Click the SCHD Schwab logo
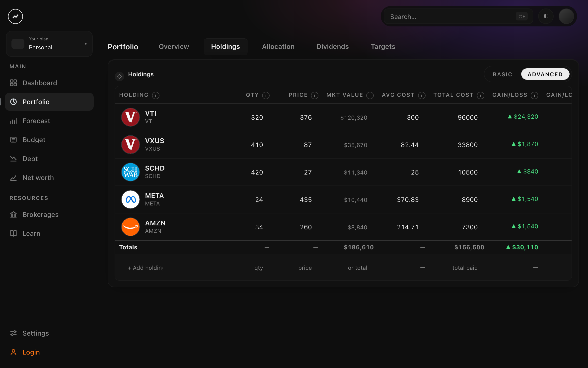588x368 pixels. pos(130,172)
